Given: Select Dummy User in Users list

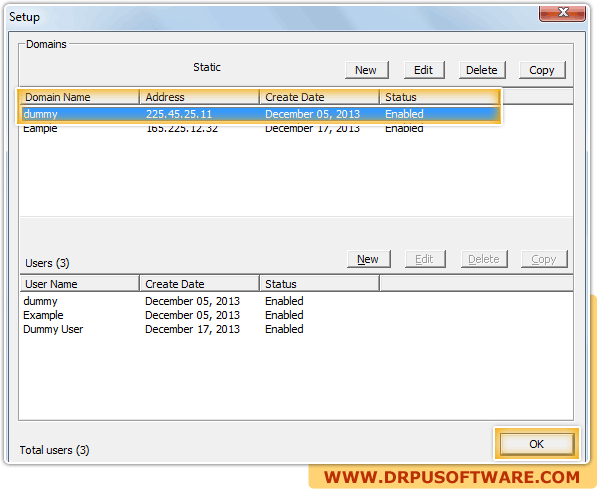Looking at the screenshot, I should point(53,329).
